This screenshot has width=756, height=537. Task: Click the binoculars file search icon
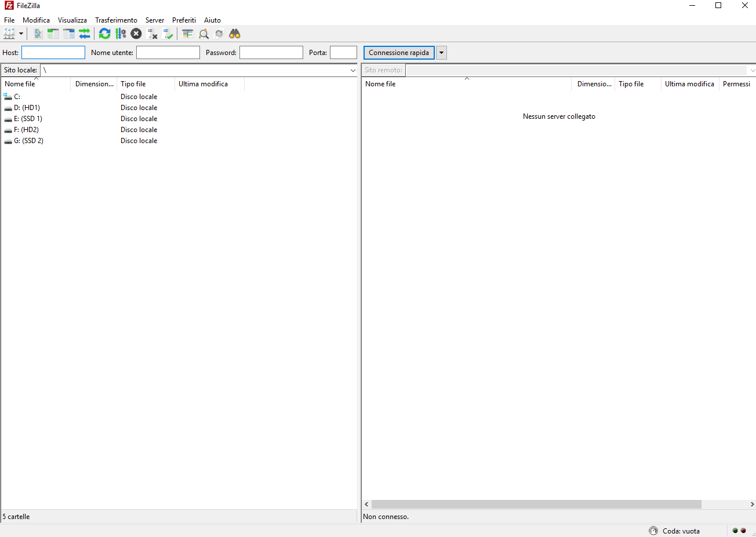click(x=235, y=34)
